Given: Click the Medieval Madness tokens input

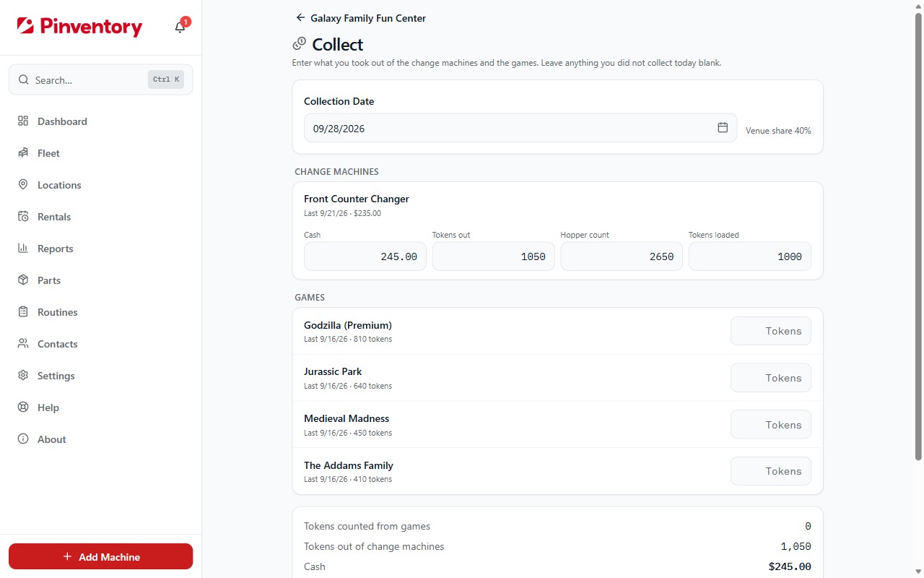Looking at the screenshot, I should coord(771,425).
